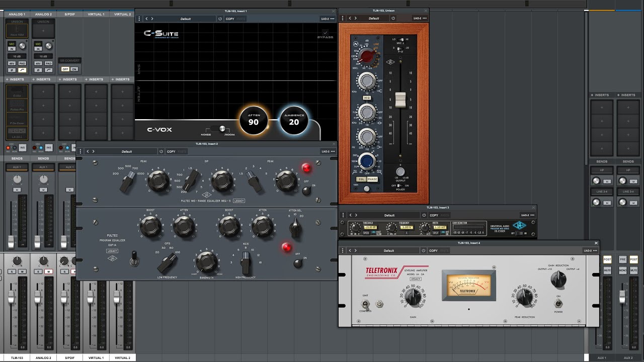Image resolution: width=644 pixels, height=362 pixels.
Task: Open Default preset dropdown in Insert 4 LA-2A
Action: [x=388, y=250]
